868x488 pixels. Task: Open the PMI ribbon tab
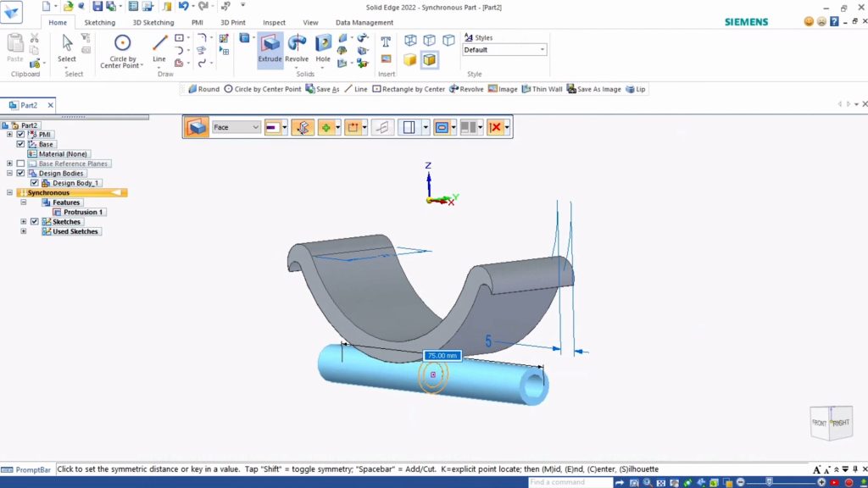click(x=197, y=23)
